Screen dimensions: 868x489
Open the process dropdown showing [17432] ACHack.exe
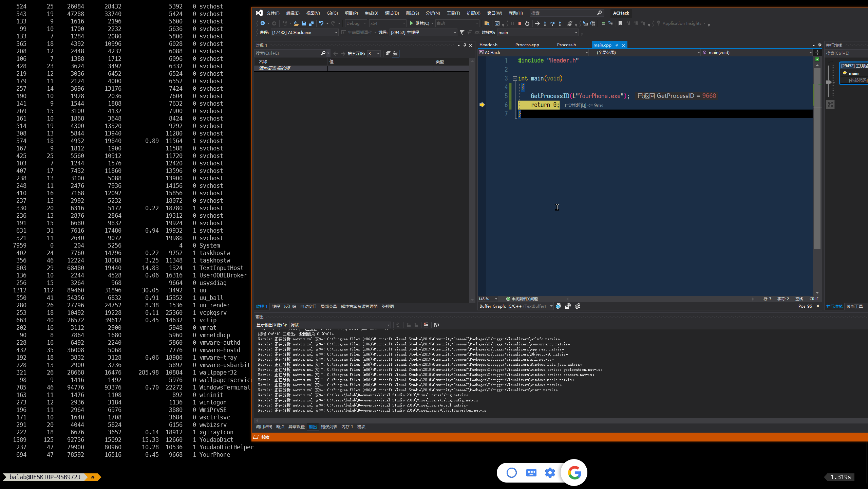(305, 32)
